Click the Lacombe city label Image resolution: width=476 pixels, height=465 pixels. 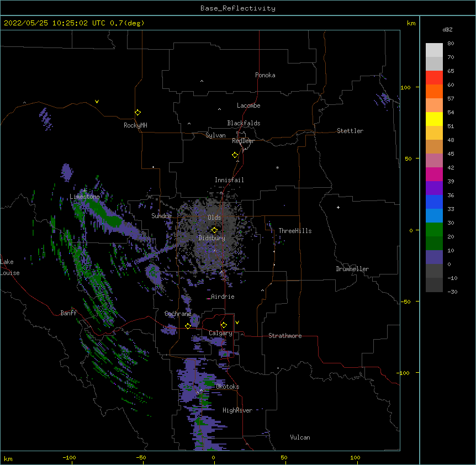tap(248, 105)
